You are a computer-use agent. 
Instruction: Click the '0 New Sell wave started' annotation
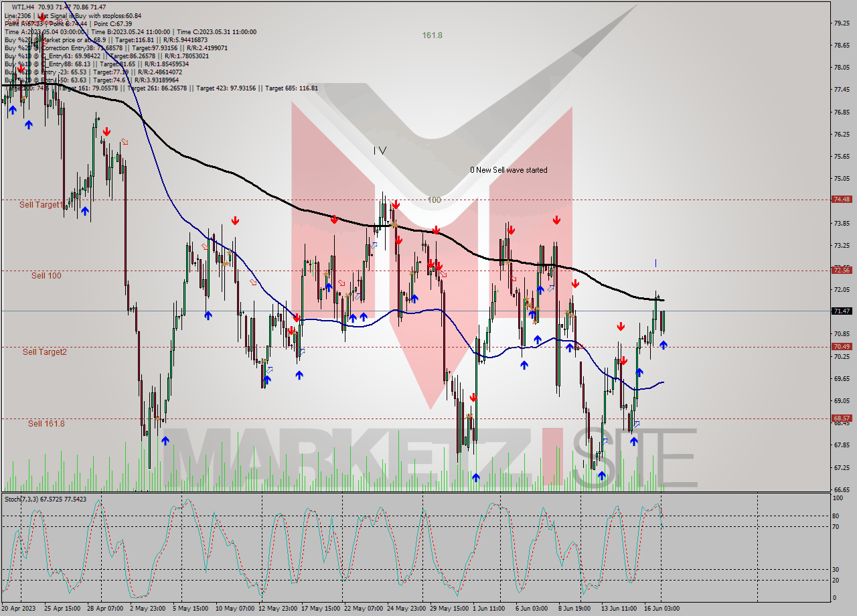tap(508, 170)
